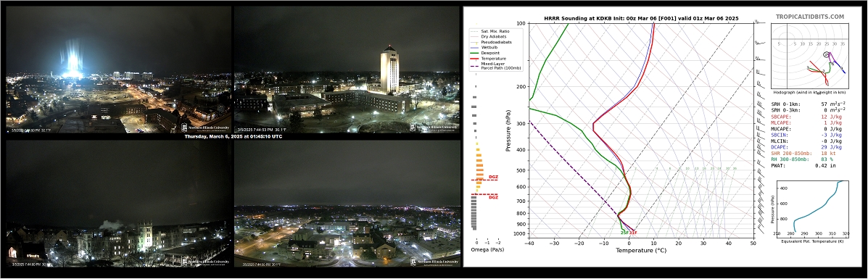The height and width of the screenshot is (279, 868).
Task: Click the 'Pressure (hPa)' skew-T y-axis label
Action: (x=508, y=130)
